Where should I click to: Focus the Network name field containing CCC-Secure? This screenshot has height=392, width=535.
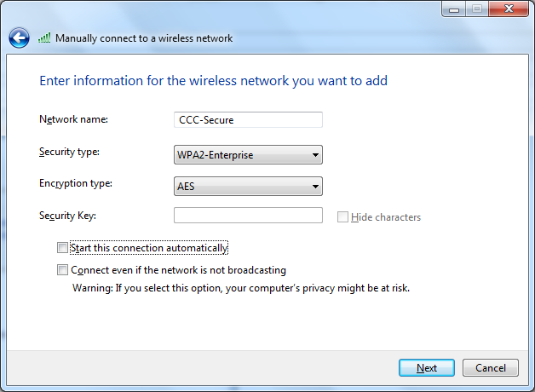[248, 120]
